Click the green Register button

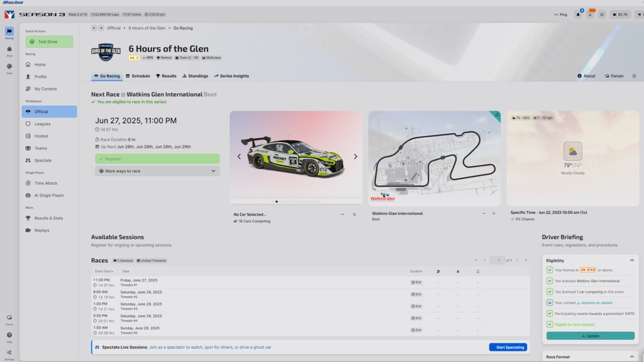157,159
